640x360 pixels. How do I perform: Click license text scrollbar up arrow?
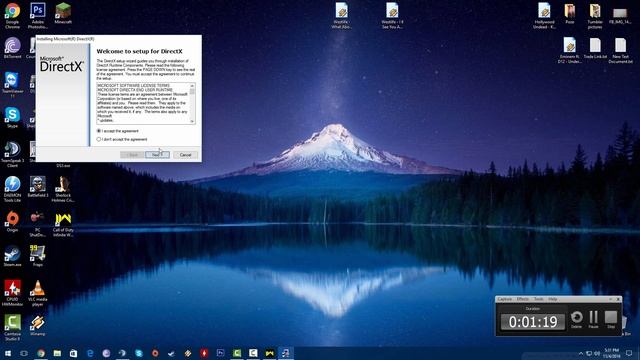pyautogui.click(x=192, y=86)
